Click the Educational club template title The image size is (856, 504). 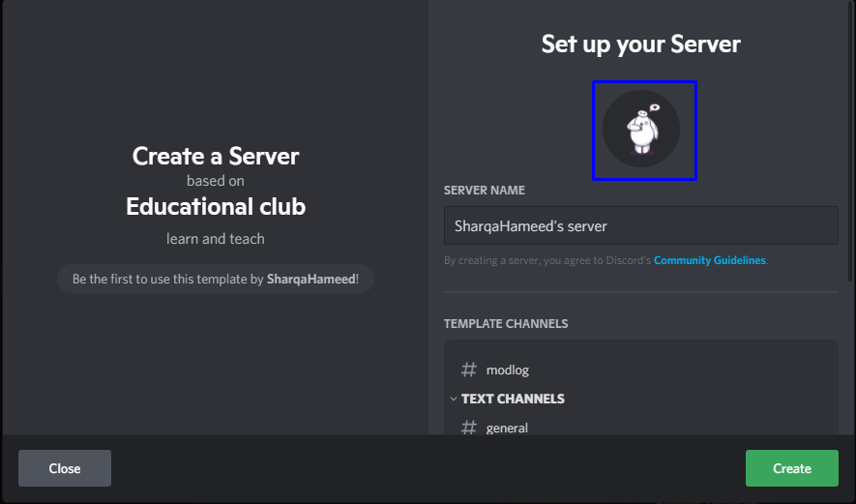(x=216, y=206)
